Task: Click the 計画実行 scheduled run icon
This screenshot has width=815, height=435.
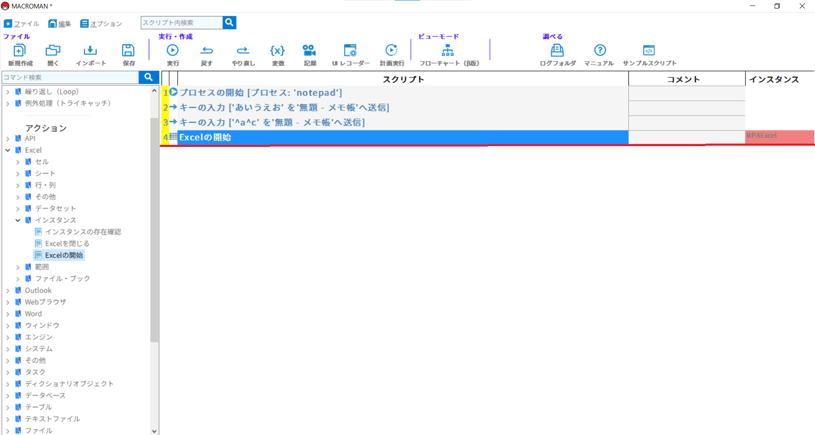Action: click(391, 50)
